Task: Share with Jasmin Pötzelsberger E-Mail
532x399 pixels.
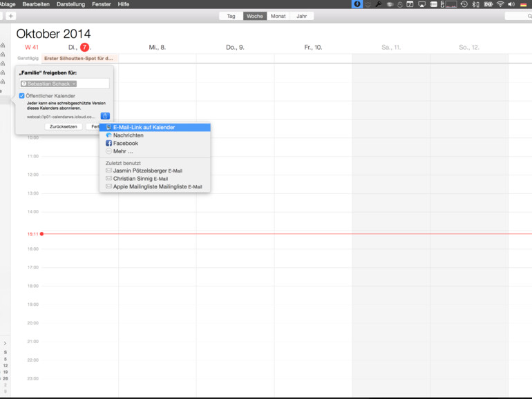Action: click(x=155, y=171)
